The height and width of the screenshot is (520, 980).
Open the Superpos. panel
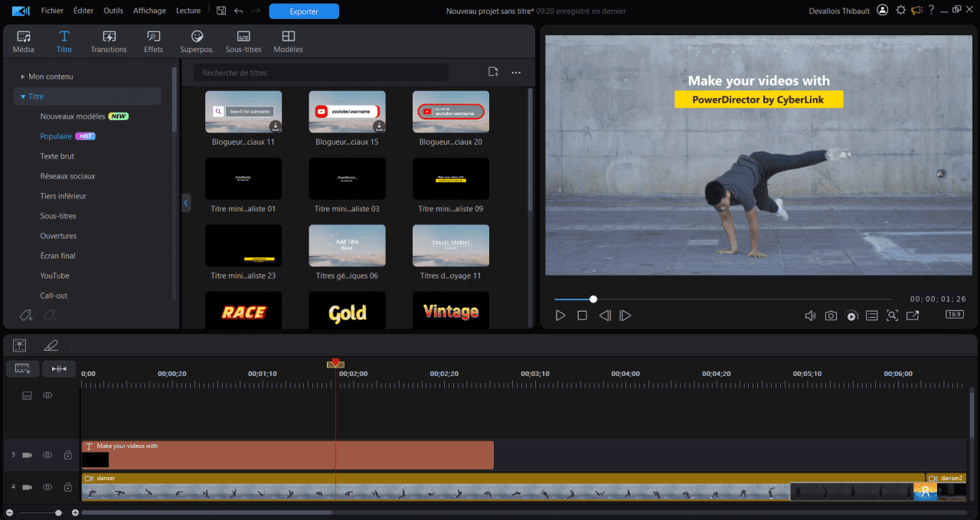pos(196,41)
